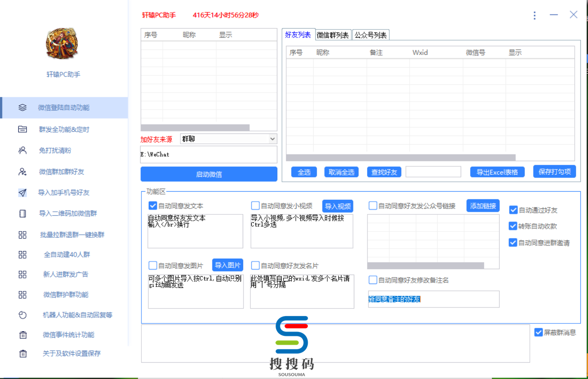Click the folder icon beside 群发全功能&定时

coord(23,129)
